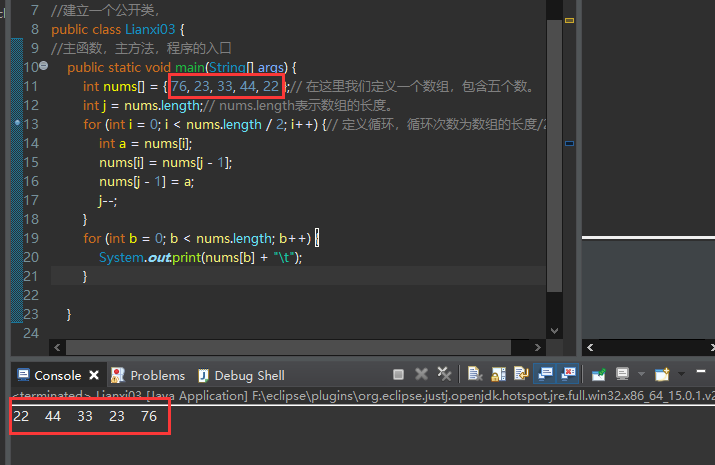Viewport: 715px width, 465px height.
Task: Toggle Scroll Lock padlock in Console toolbar
Action: click(498, 374)
